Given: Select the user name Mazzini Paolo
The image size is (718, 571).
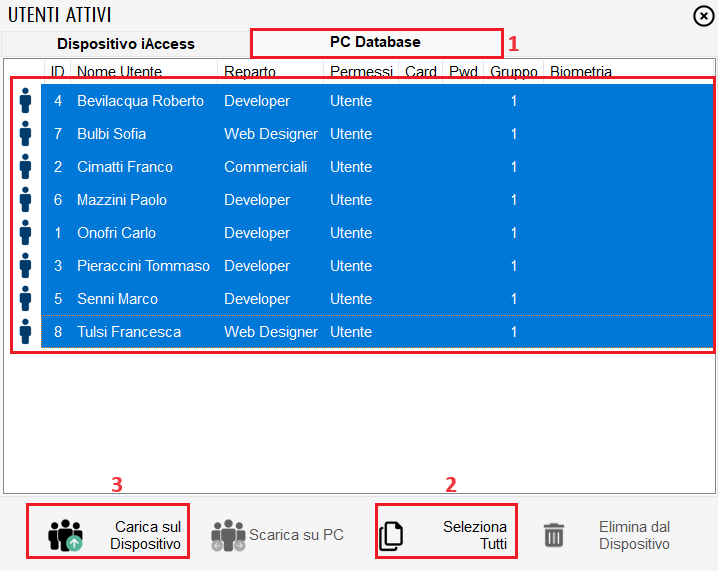Looking at the screenshot, I should coord(122,200).
